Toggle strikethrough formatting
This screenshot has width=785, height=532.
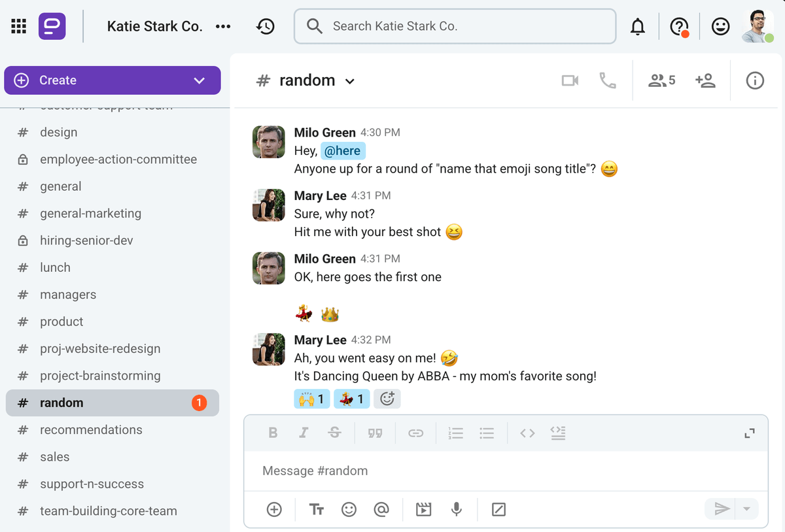pyautogui.click(x=335, y=433)
